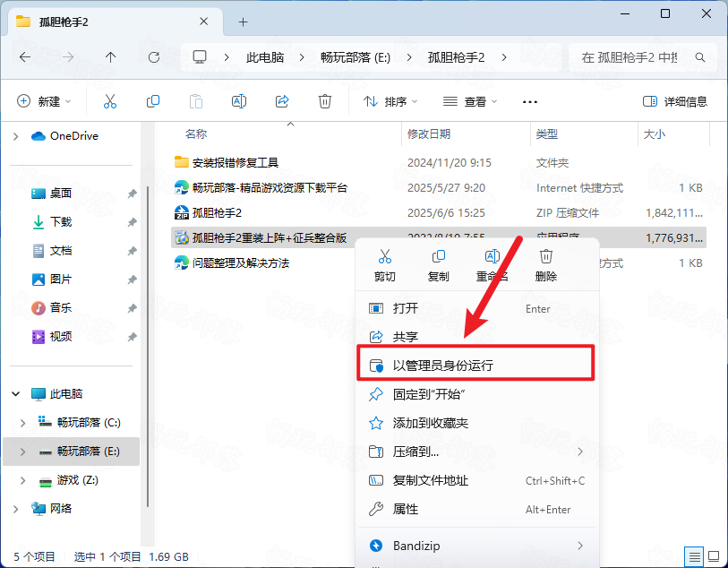Unpin 下载 from quick access
The image size is (728, 568).
[x=132, y=222]
